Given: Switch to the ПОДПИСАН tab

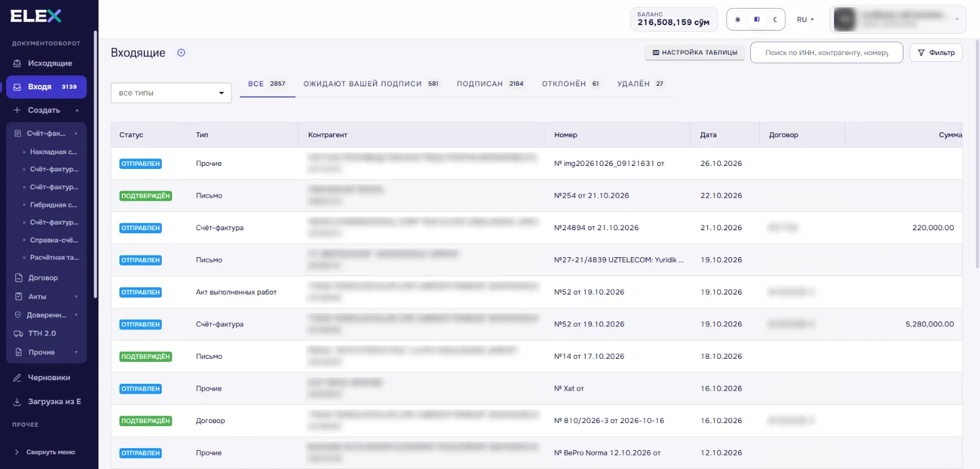Looking at the screenshot, I should [x=490, y=84].
